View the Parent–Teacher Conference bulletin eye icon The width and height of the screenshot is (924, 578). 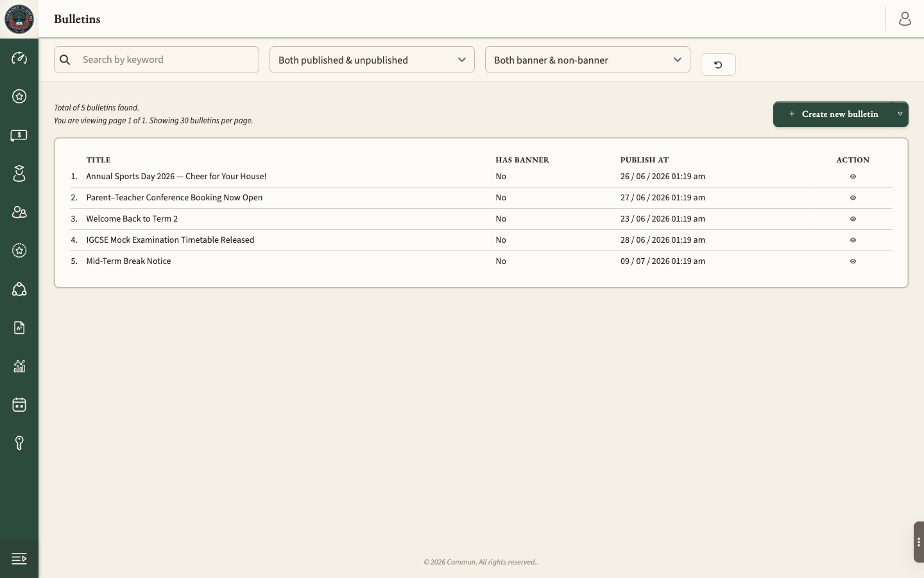853,198
